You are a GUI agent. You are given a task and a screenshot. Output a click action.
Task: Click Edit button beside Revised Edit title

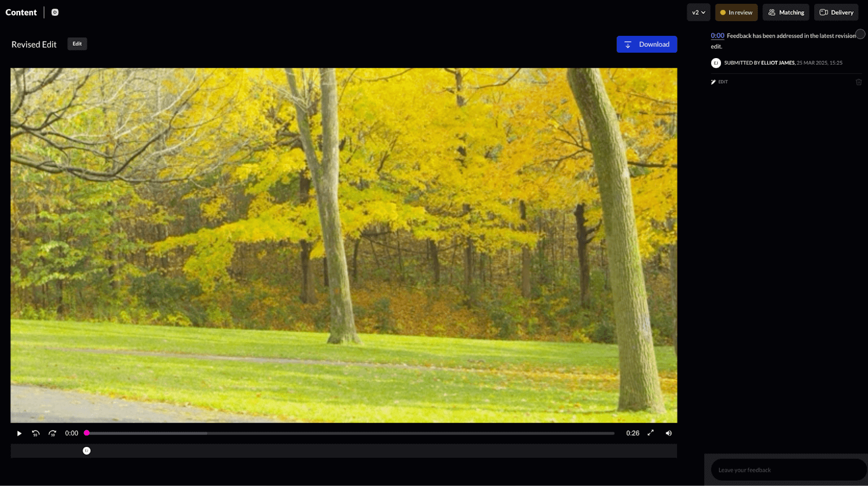pos(77,44)
